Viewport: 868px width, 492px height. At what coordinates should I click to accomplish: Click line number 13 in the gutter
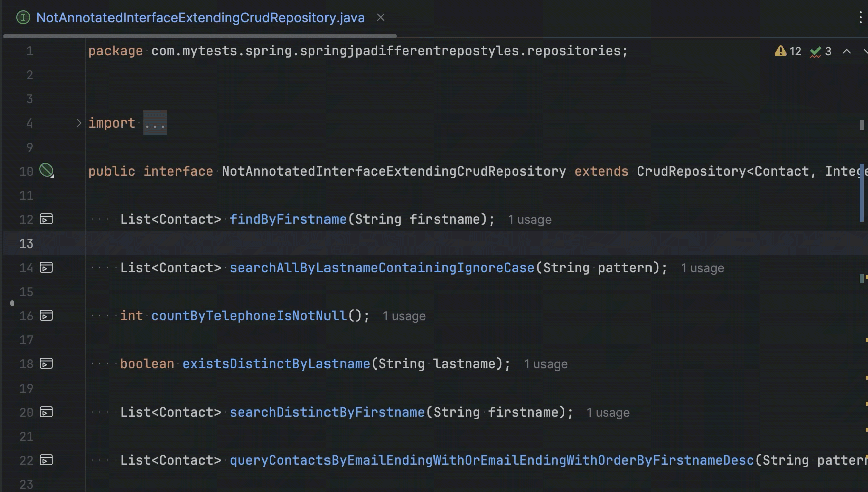pos(26,243)
